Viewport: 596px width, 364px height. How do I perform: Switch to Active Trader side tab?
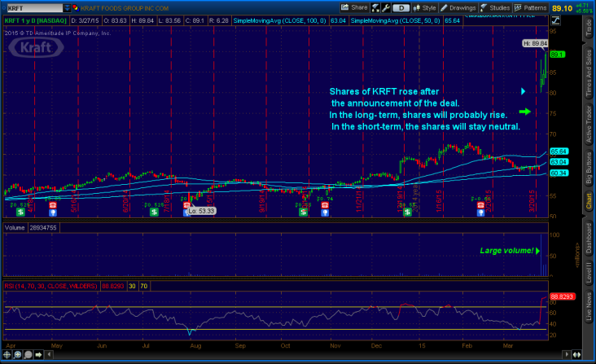tap(589, 125)
